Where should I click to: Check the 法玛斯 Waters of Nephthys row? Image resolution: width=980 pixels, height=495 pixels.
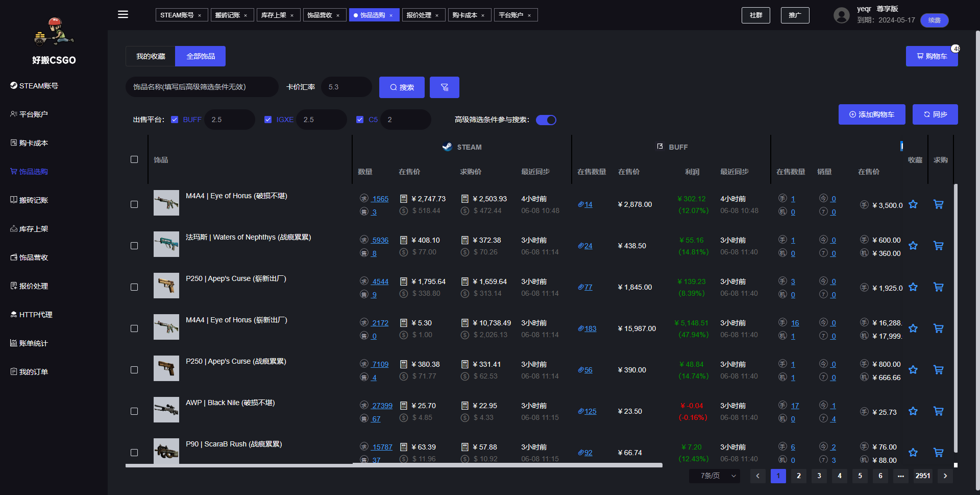pos(134,246)
